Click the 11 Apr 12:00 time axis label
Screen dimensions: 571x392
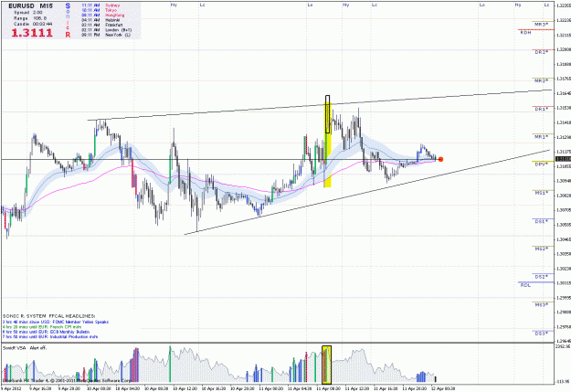(x=355, y=388)
